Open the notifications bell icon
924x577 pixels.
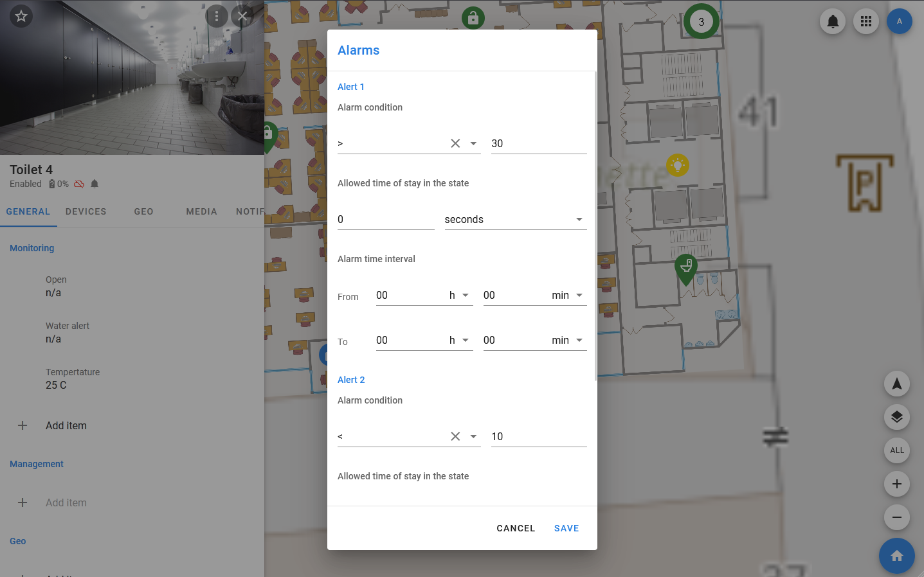833,22
